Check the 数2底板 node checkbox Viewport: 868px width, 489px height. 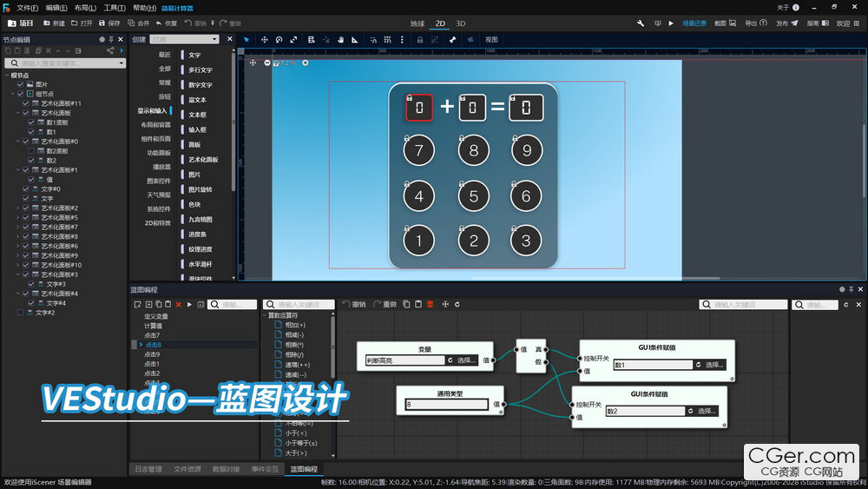pyautogui.click(x=31, y=150)
